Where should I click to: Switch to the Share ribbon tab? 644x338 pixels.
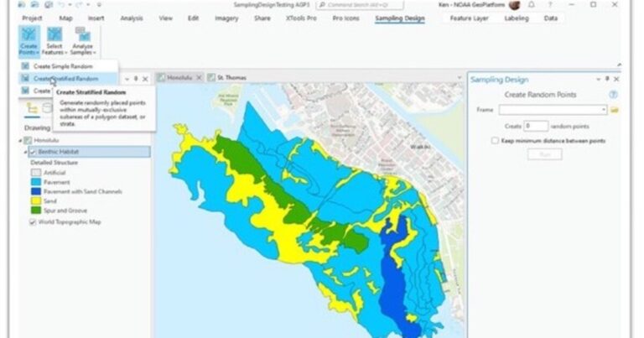click(x=262, y=18)
